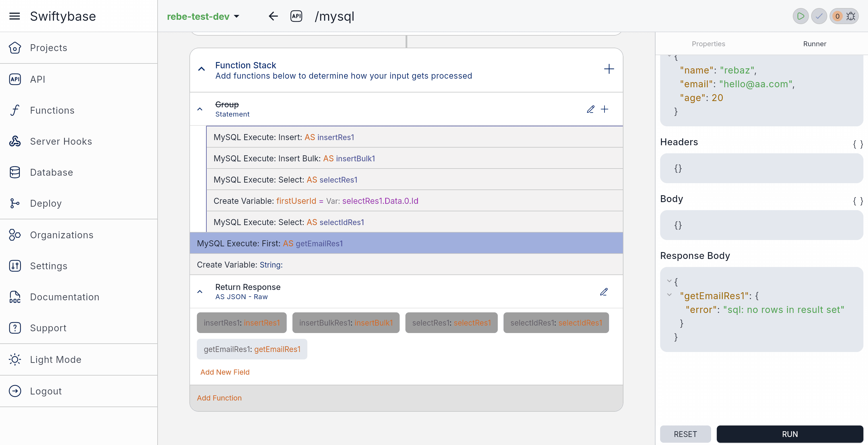Click the RESET button
Viewport: 868px width, 445px height.
[685, 434]
